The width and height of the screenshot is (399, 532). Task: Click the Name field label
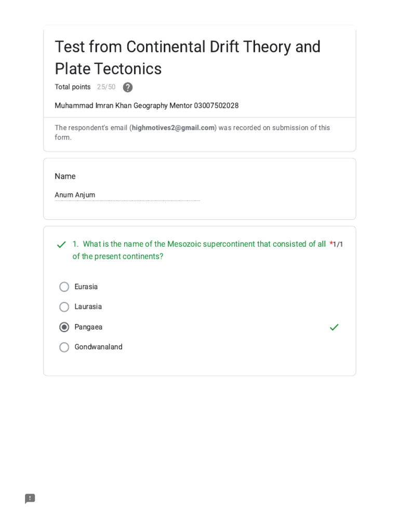(65, 177)
